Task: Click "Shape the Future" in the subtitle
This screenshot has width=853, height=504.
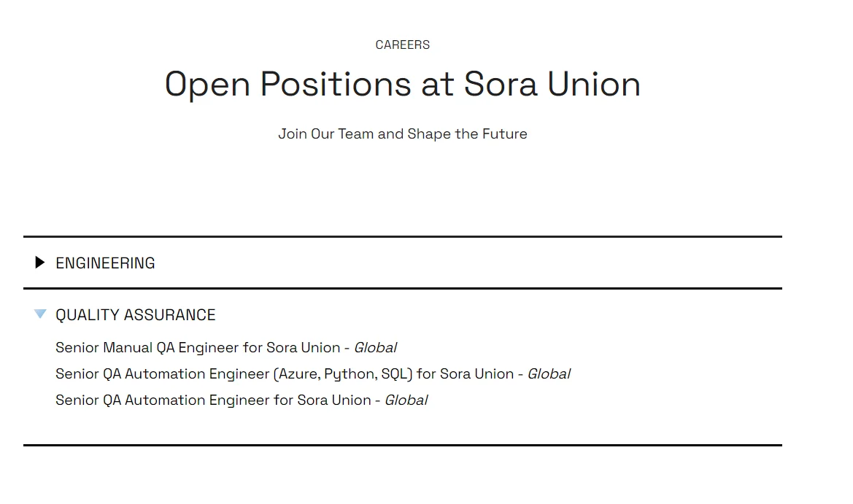Action: (x=467, y=134)
